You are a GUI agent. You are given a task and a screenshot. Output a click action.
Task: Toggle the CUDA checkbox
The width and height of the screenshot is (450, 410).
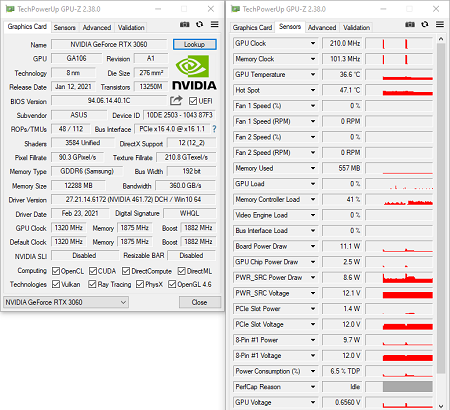pos(93,271)
